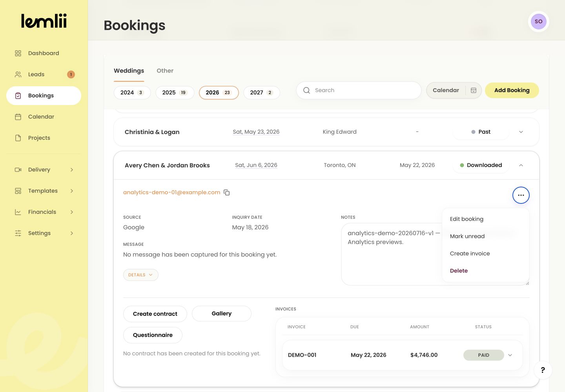Image resolution: width=565 pixels, height=392 pixels.
Task: Expand the Christinia & Logan booking row
Action: (521, 132)
